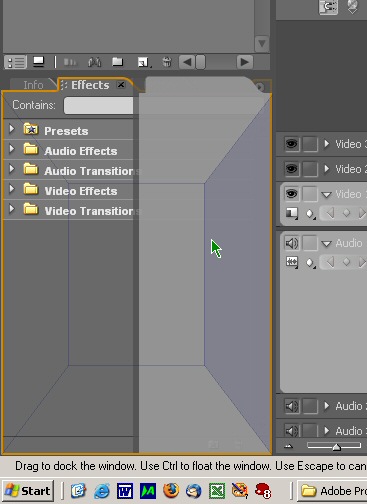This screenshot has height=504, width=367.
Task: Expand the Video Transitions folder
Action: pos(12,209)
